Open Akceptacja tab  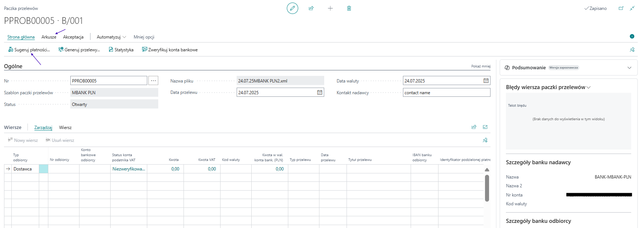click(73, 37)
